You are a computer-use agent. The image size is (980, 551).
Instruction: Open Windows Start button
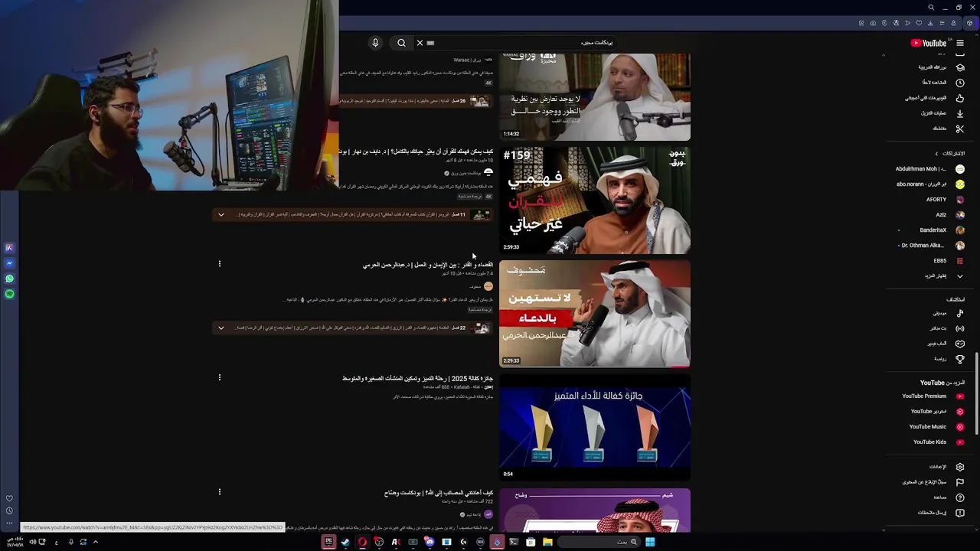coord(649,542)
